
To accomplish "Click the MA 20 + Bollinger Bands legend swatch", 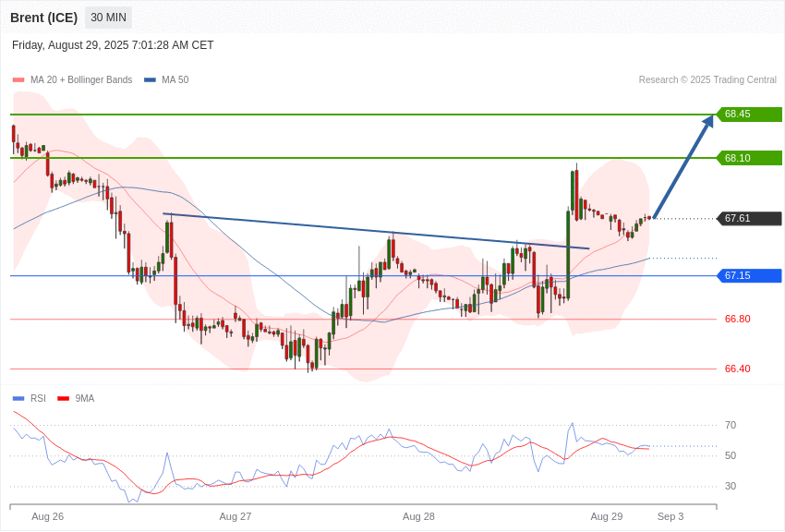I will tap(18, 80).
